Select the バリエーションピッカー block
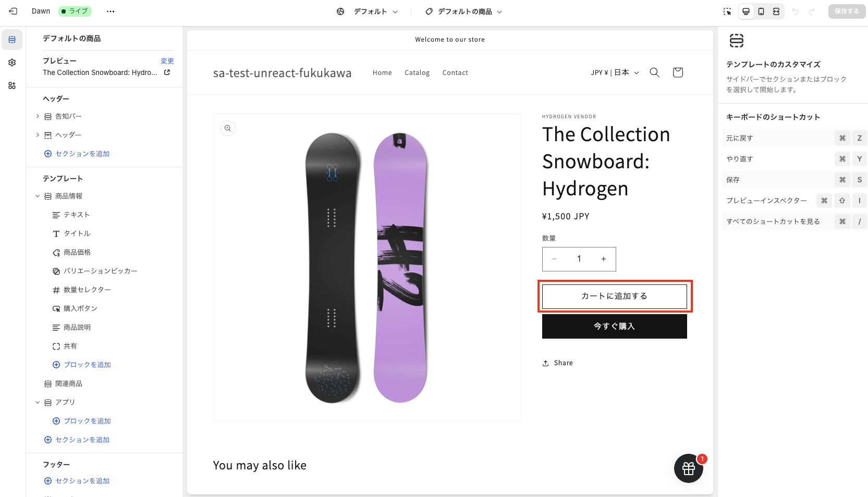 click(x=100, y=271)
